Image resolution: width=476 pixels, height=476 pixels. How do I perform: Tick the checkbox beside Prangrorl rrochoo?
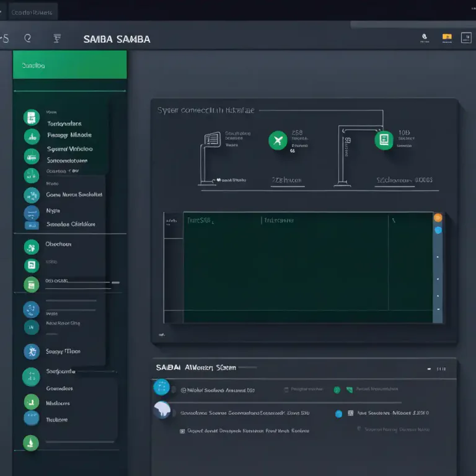pyautogui.click(x=286, y=389)
